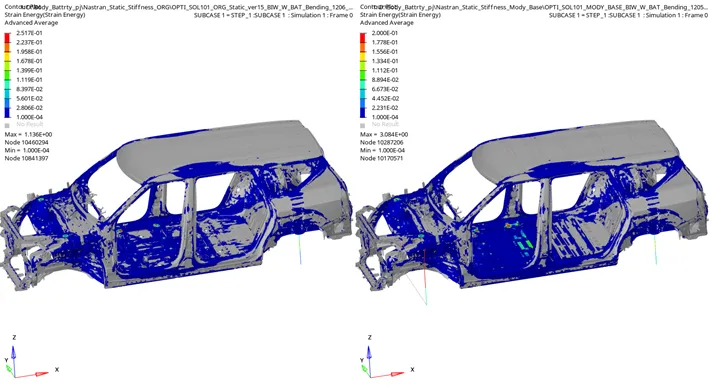Select legend value 1.958E-01 in left plot
This screenshot has width=711, height=389.
click(x=29, y=52)
